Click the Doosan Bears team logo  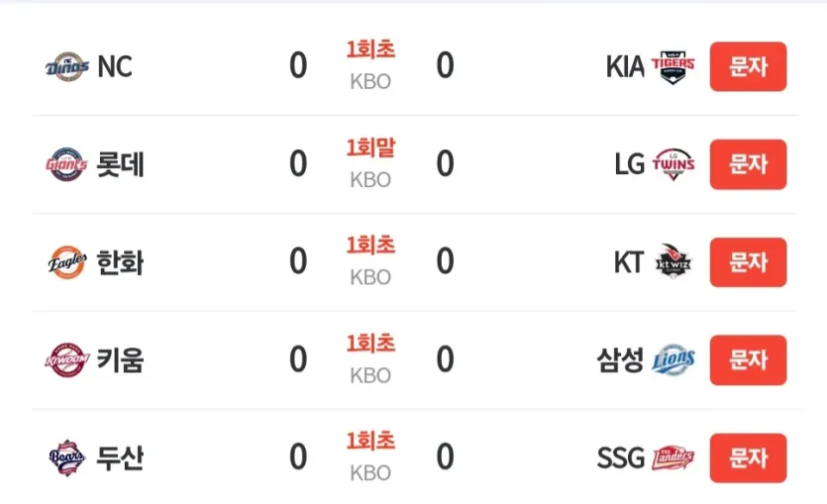66,457
